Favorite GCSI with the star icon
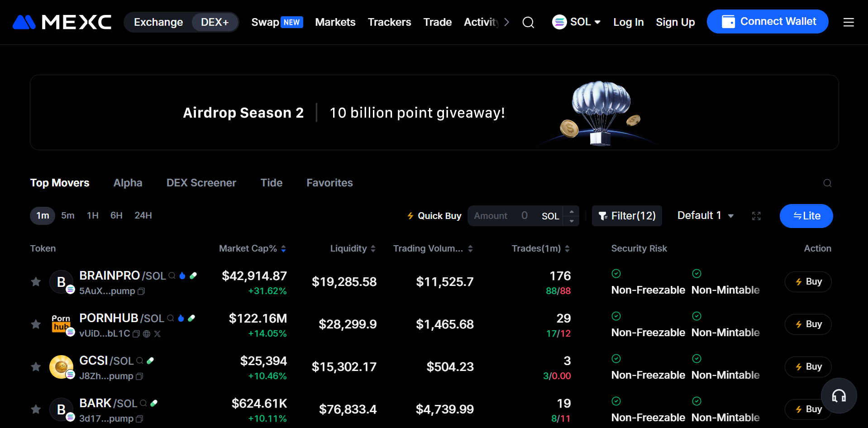The image size is (868, 428). [36, 367]
